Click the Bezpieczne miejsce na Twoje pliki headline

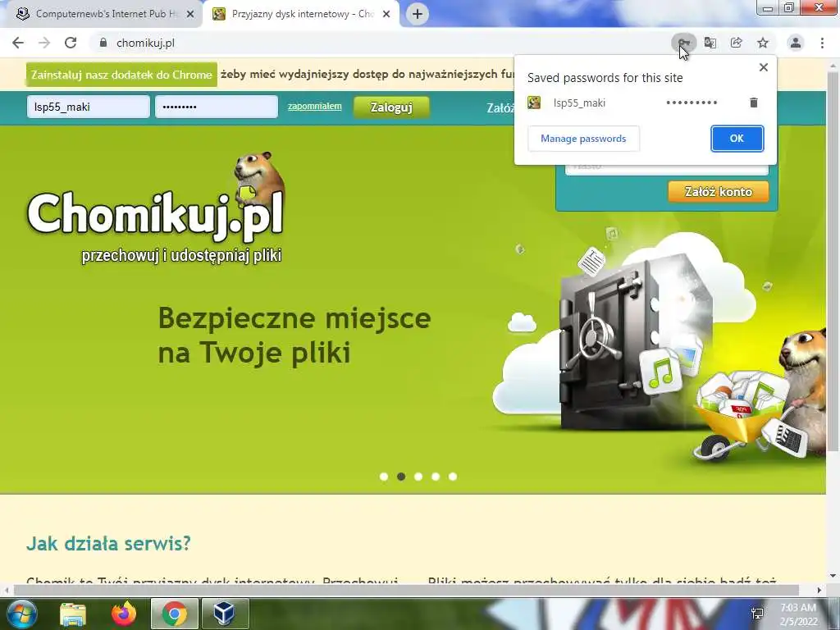pyautogui.click(x=294, y=336)
